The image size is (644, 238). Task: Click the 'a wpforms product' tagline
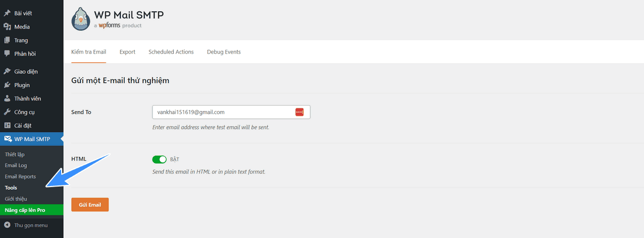pyautogui.click(x=118, y=25)
